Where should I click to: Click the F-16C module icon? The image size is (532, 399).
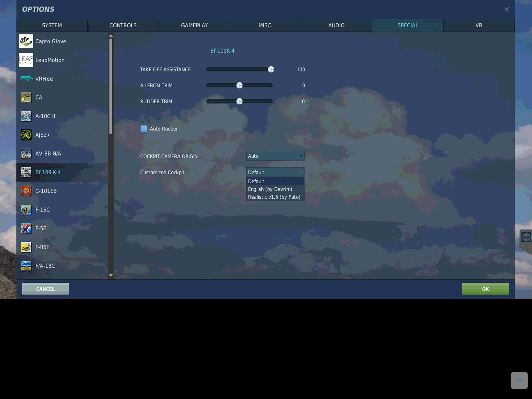26,210
